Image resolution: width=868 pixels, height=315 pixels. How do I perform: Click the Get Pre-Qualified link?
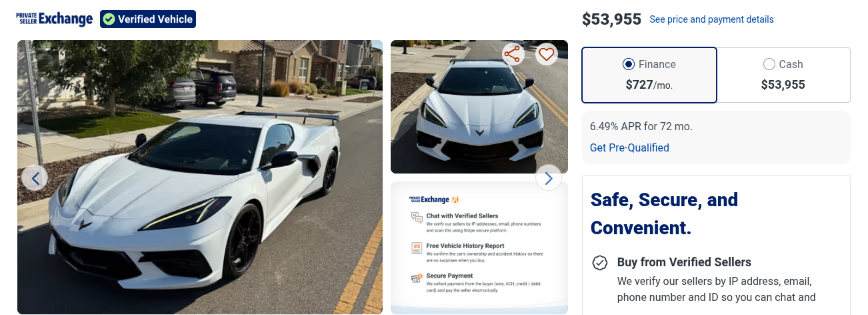[629, 147]
